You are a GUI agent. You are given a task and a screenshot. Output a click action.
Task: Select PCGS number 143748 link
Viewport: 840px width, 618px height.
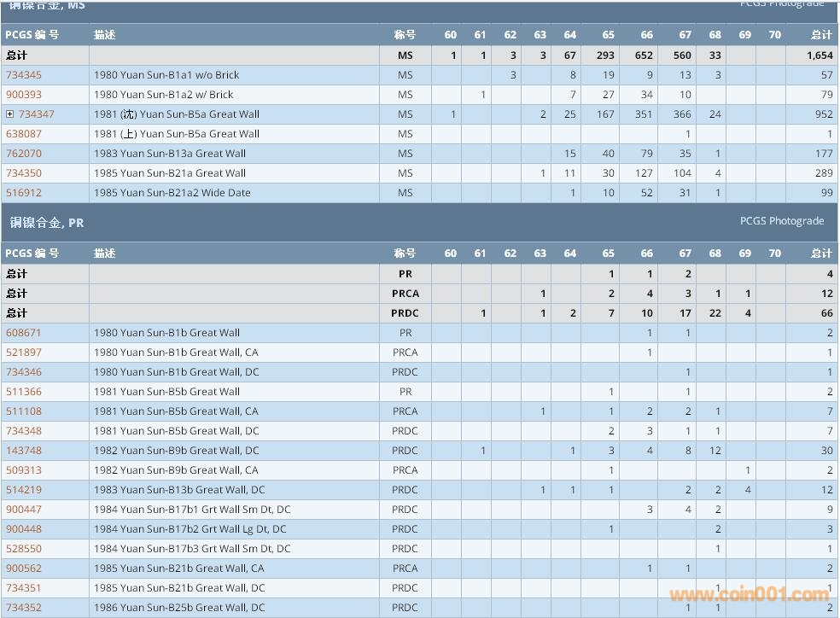23,451
